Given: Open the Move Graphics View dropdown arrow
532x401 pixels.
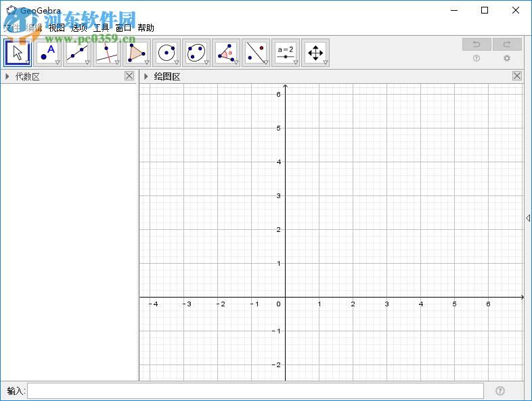Looking at the screenshot, I should [326, 62].
